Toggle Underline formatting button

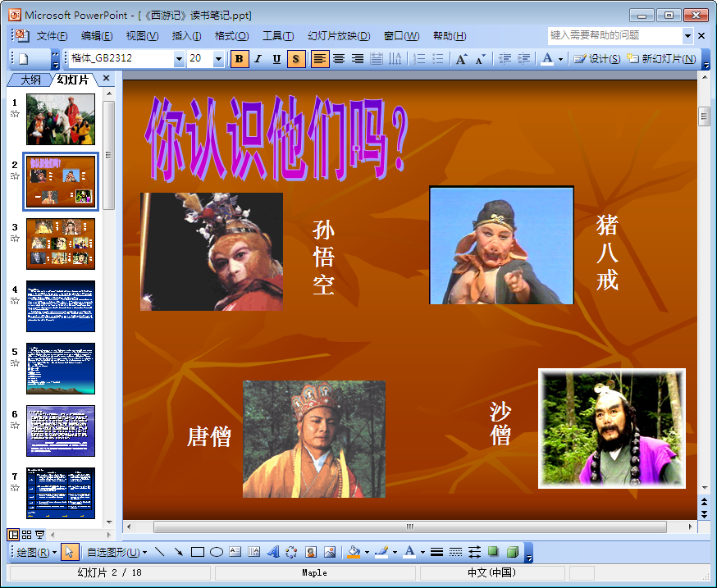(276, 59)
